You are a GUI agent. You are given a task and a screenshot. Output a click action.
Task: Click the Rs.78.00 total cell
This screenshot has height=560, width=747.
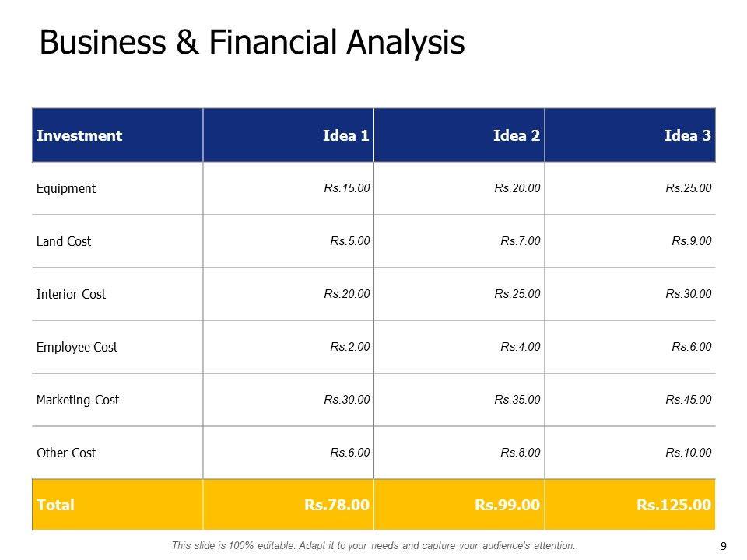(337, 505)
